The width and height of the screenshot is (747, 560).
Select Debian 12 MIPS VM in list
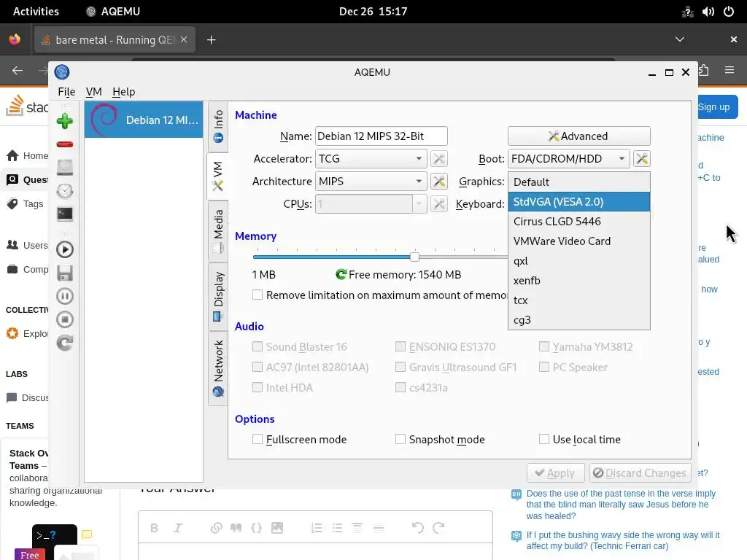(x=144, y=120)
